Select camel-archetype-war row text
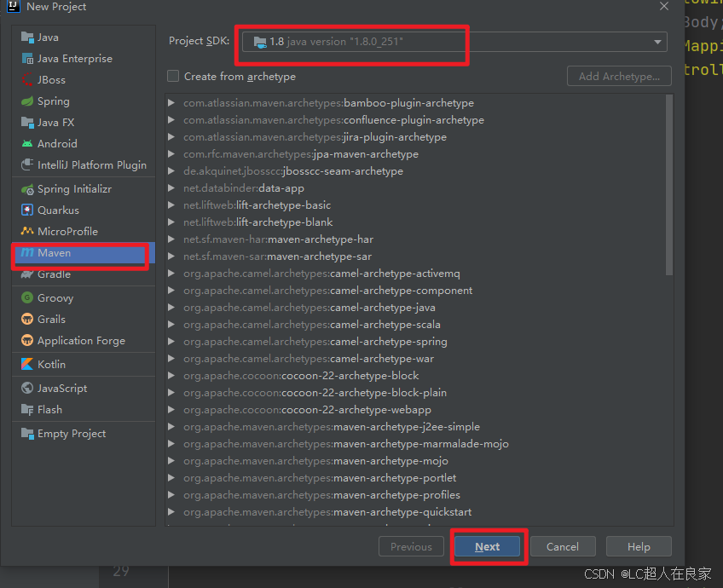This screenshot has height=588, width=723. pos(309,359)
